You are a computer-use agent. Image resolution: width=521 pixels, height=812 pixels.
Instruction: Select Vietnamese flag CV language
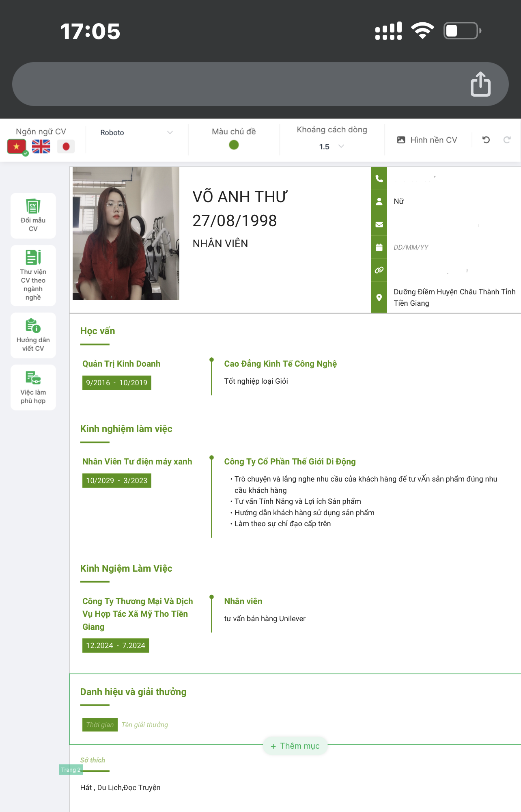point(17,147)
